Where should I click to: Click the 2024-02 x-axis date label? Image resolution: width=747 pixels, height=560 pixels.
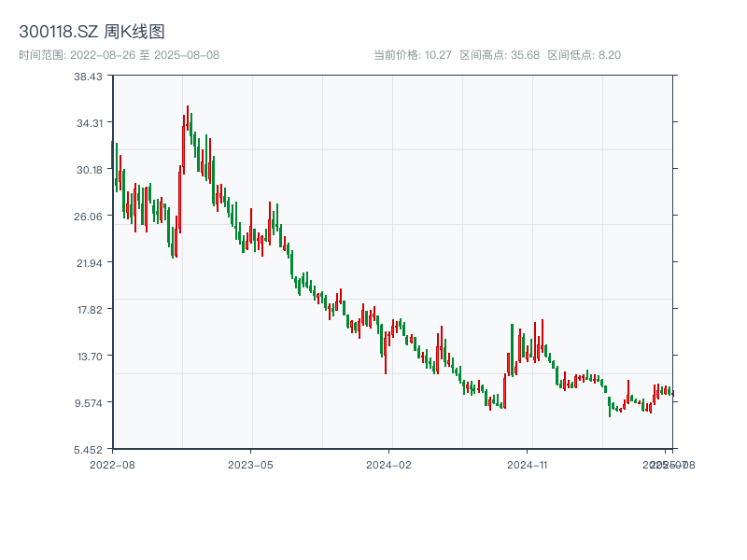(389, 464)
